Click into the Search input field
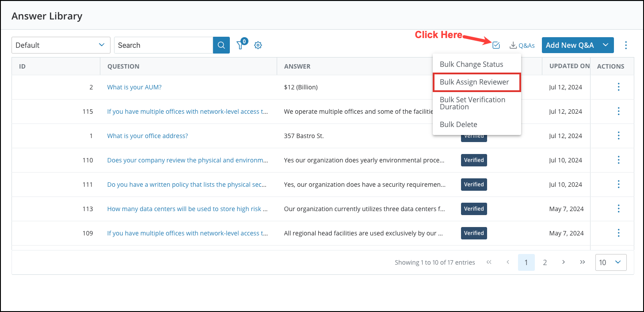The height and width of the screenshot is (312, 644). [x=164, y=45]
